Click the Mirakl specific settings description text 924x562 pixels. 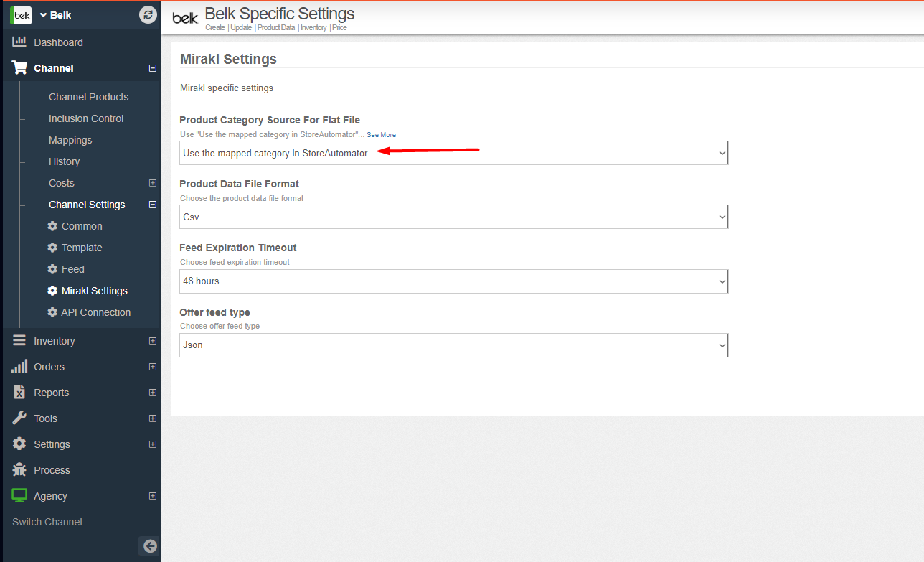pos(227,88)
